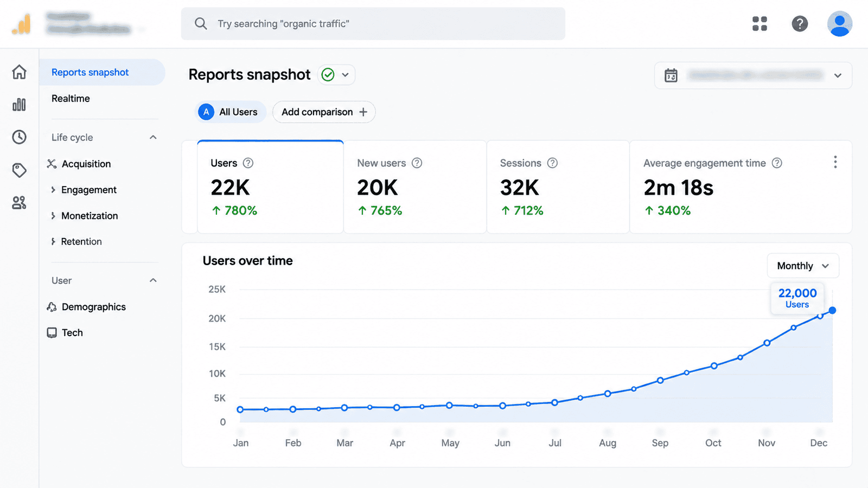Open dropdown arrow beside Reports snapshot title

pos(345,75)
